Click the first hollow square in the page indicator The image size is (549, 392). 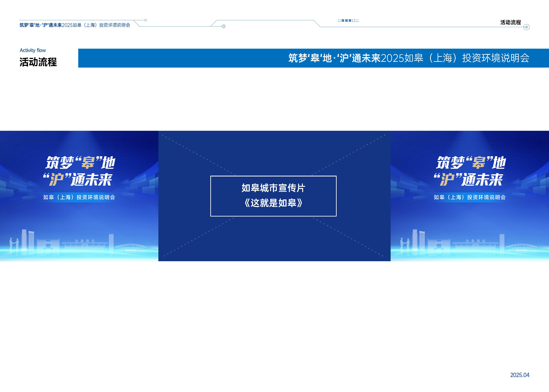click(339, 20)
